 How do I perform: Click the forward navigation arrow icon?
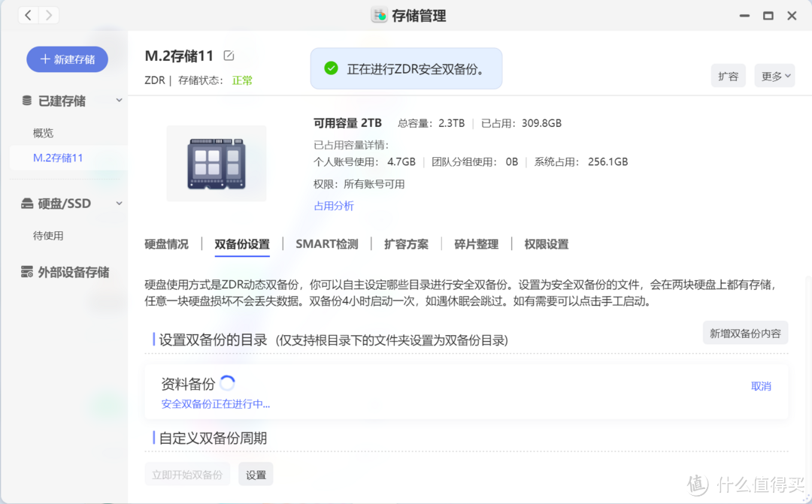tap(47, 14)
